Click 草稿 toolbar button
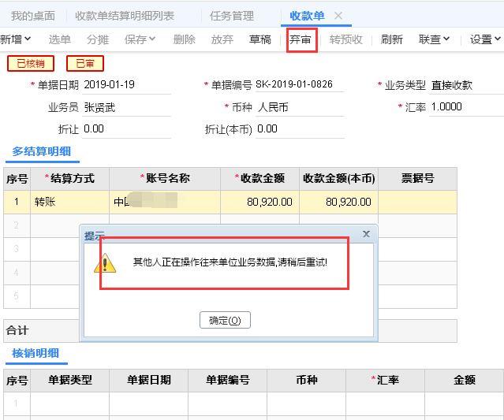The height and width of the screenshot is (420, 504). point(260,39)
